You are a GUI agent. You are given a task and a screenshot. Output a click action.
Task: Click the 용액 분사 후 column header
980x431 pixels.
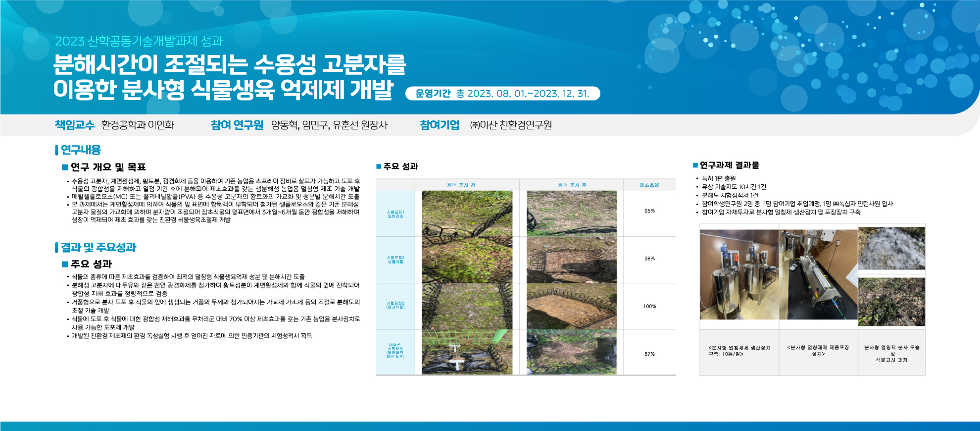coord(572,185)
